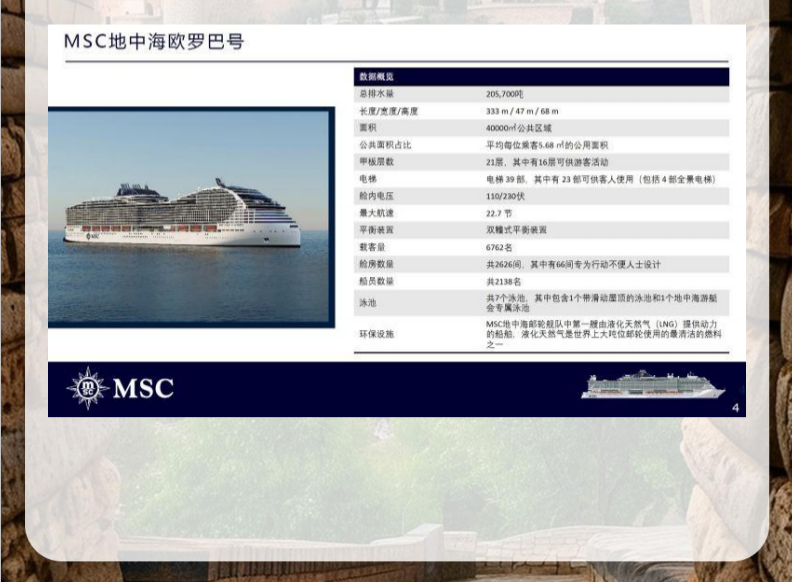Click the 数据概览 table header
The height and width of the screenshot is (582, 792).
(x=377, y=76)
